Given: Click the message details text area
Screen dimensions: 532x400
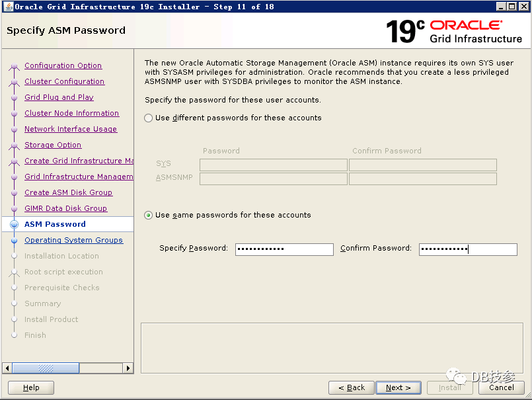Looking at the screenshot, I should pyautogui.click(x=332, y=348).
